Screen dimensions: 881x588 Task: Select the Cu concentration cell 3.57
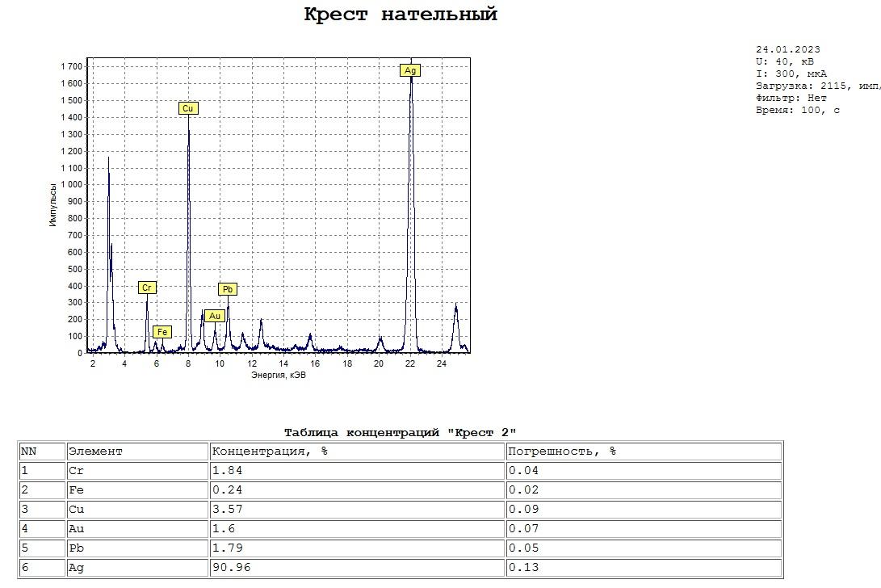click(x=228, y=510)
